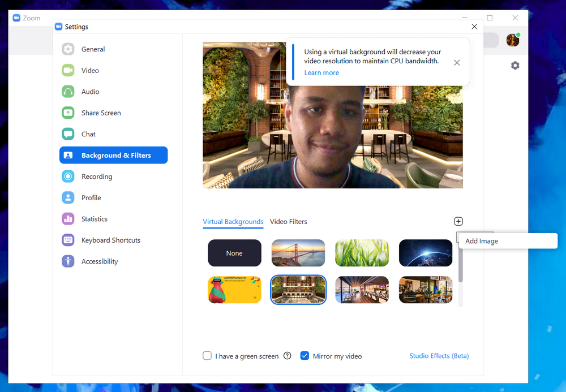This screenshot has height=392, width=566.
Task: Click the Learn more link
Action: (321, 72)
